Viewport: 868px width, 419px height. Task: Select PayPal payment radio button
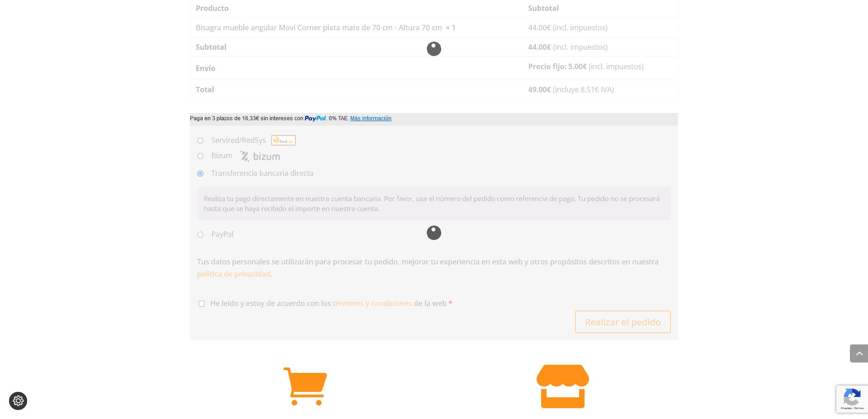coord(200,235)
